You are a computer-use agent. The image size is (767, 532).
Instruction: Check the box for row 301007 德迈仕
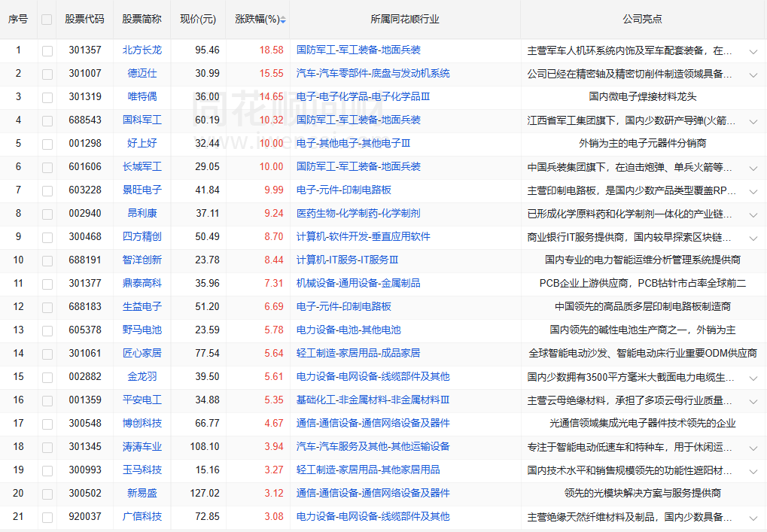[47, 74]
